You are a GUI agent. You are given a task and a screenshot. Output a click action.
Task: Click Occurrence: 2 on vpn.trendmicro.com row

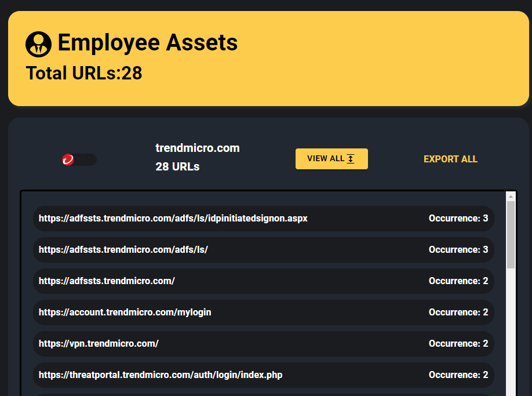(458, 343)
